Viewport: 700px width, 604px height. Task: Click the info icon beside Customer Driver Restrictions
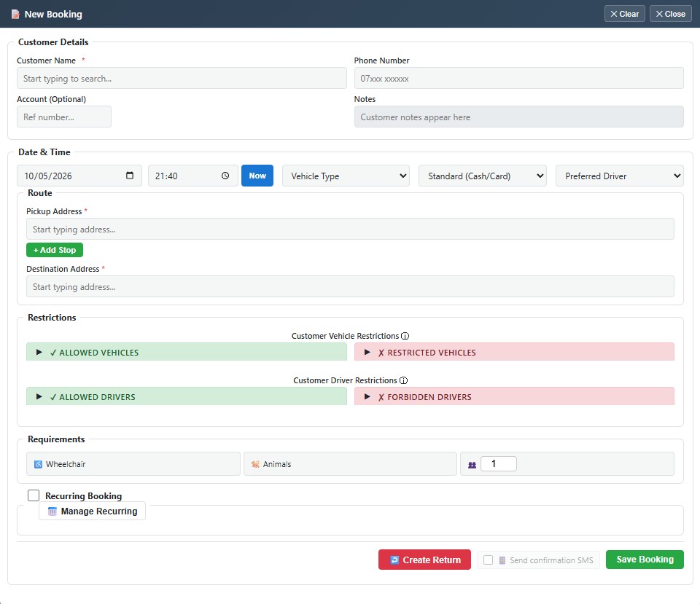pyautogui.click(x=403, y=380)
